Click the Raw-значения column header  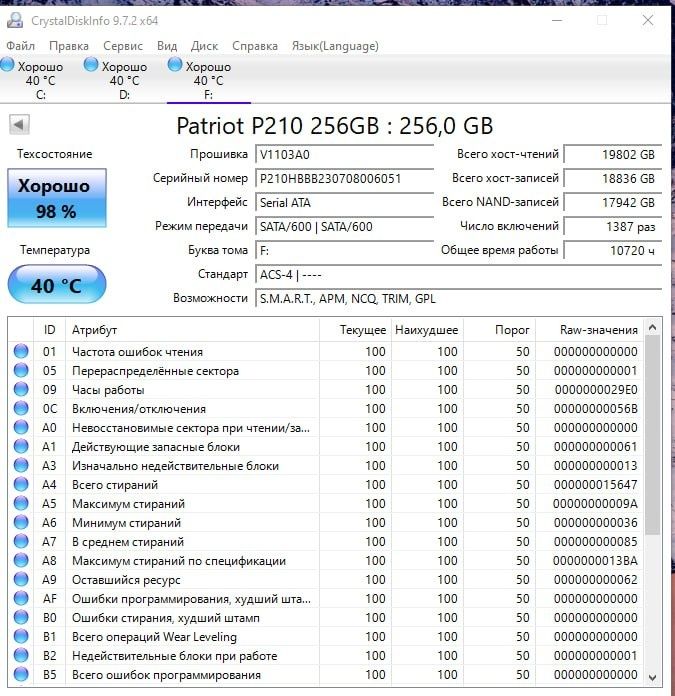click(x=589, y=330)
